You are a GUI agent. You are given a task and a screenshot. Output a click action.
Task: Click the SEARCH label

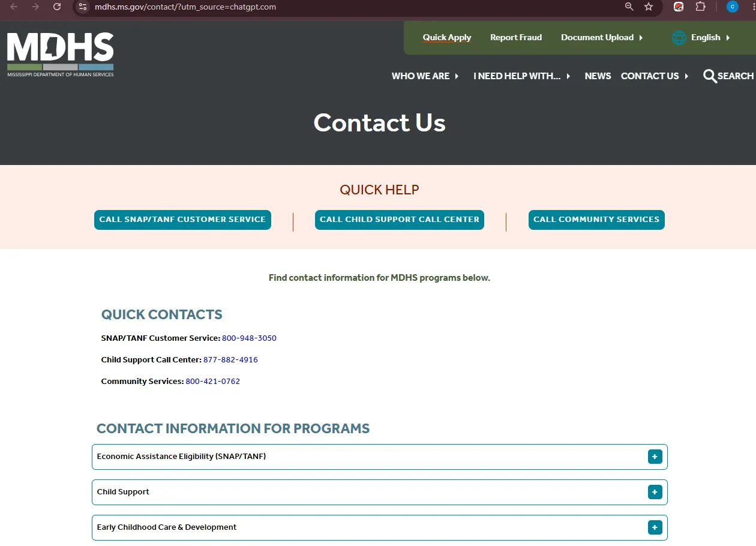[x=736, y=76]
